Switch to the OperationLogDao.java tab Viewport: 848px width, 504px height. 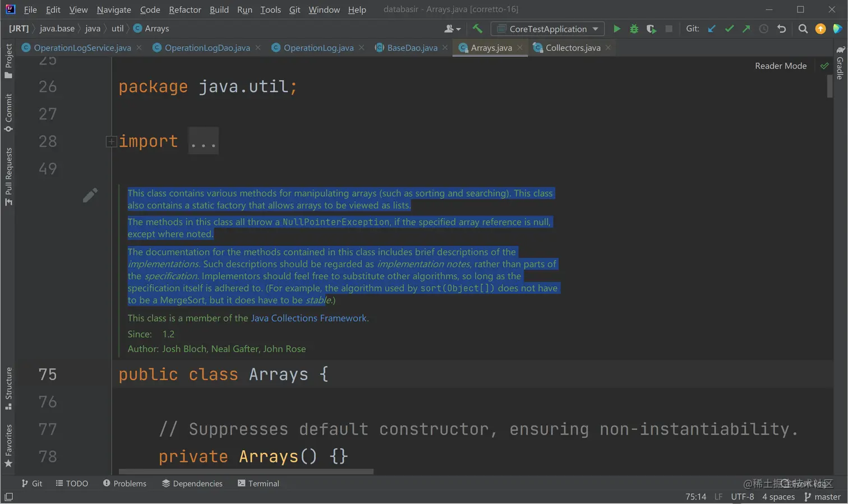(x=207, y=48)
